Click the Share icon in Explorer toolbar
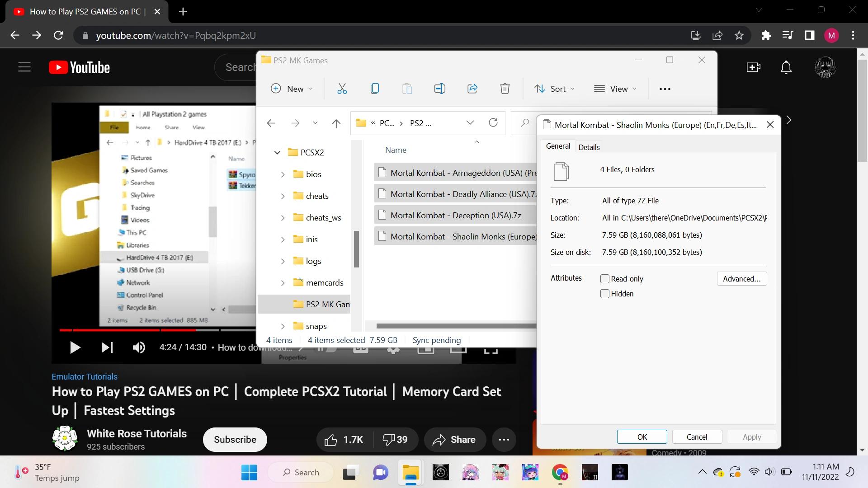The image size is (868, 488). (x=472, y=89)
